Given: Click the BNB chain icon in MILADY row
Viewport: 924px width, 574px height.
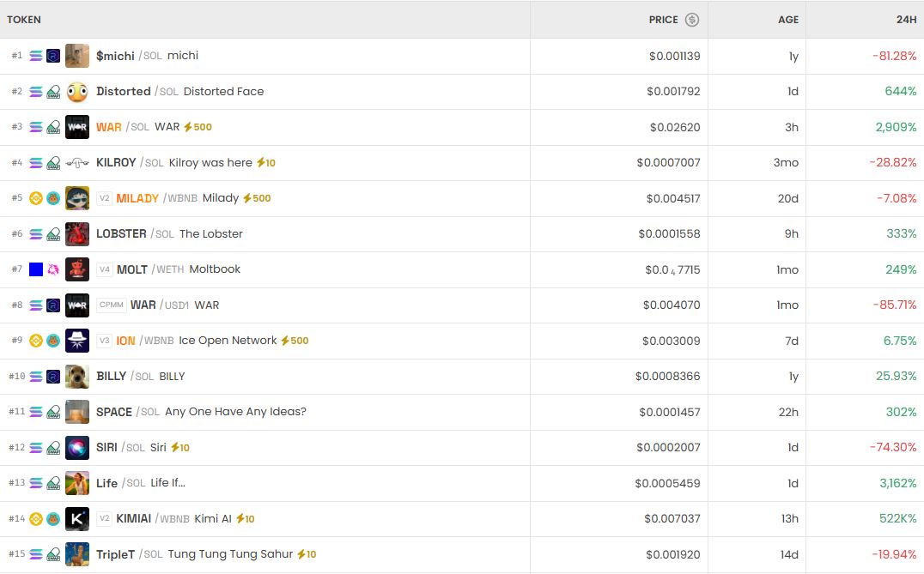Looking at the screenshot, I should (x=36, y=198).
